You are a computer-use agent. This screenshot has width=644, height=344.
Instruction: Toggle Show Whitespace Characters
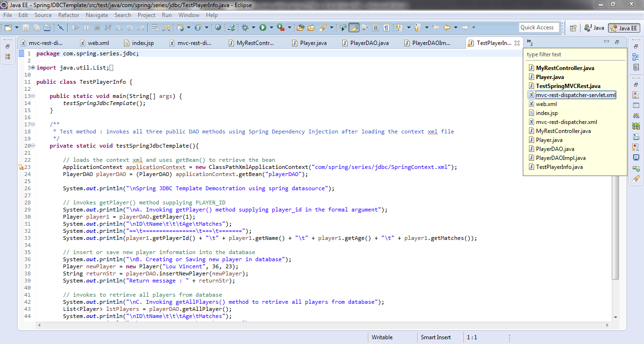[386, 27]
